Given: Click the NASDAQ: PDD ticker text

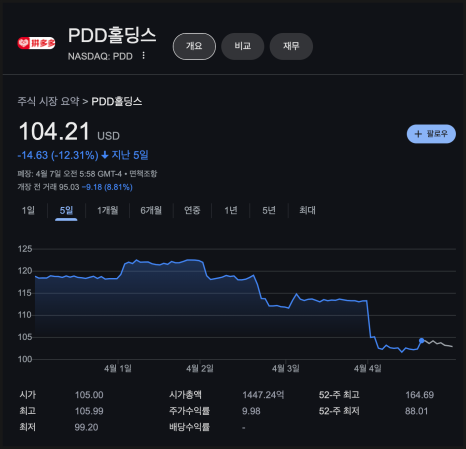Looking at the screenshot, I should 100,56.
